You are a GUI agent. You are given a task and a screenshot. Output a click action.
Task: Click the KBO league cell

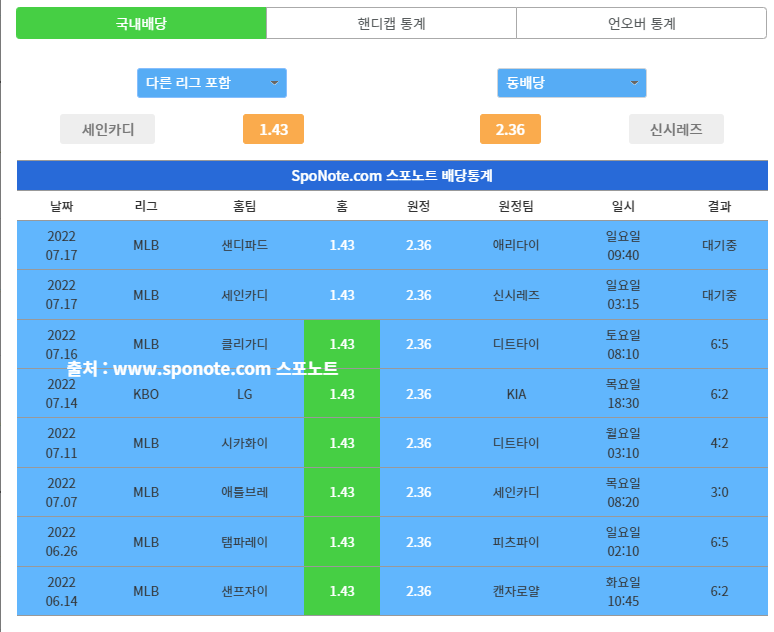(146, 394)
